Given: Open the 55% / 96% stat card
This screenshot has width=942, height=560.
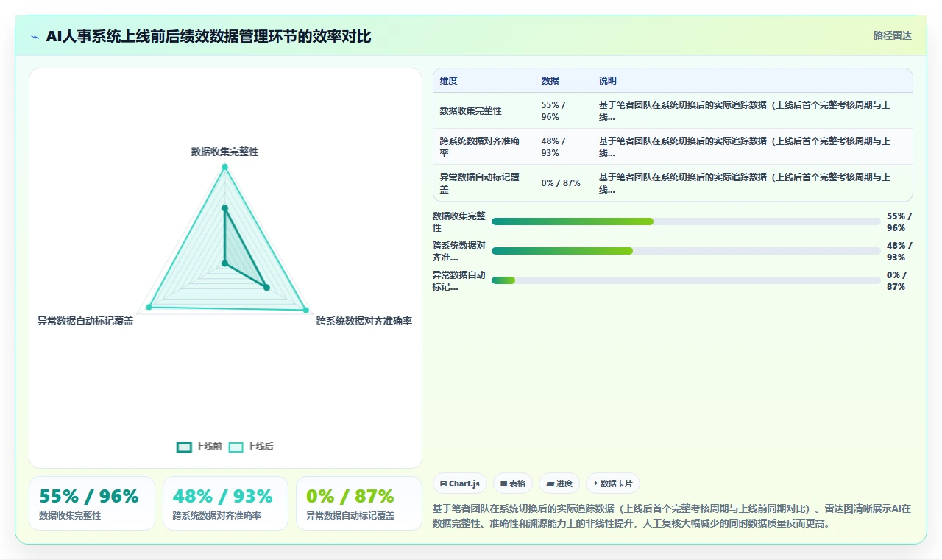Looking at the screenshot, I should [x=92, y=503].
